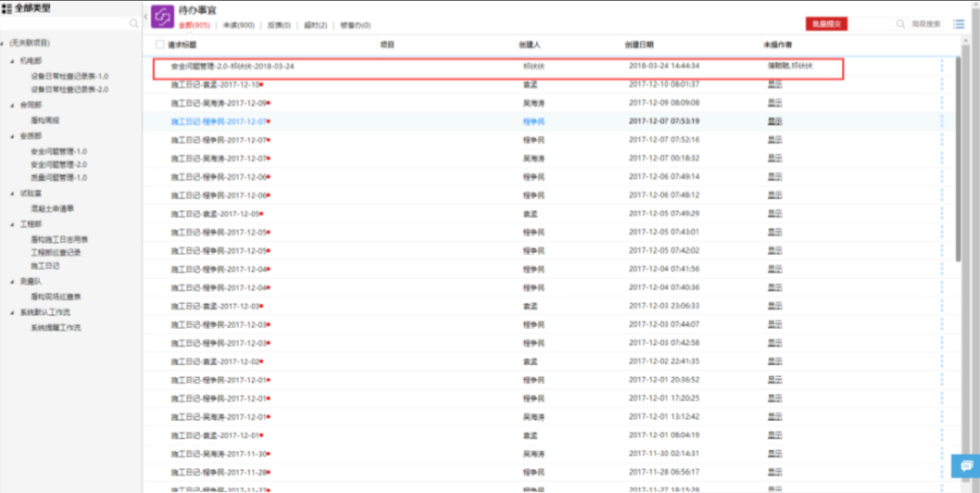Select 安全问题管理-1.0 in tree
The image size is (980, 493).
[x=58, y=151]
